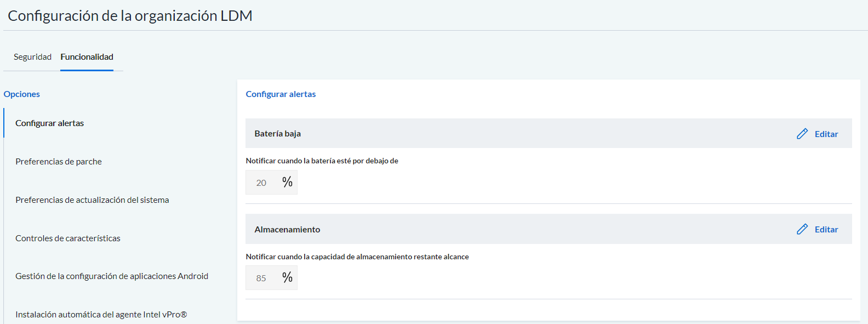Select the Funcionalidad tab
Viewport: 868px width, 324px height.
87,57
